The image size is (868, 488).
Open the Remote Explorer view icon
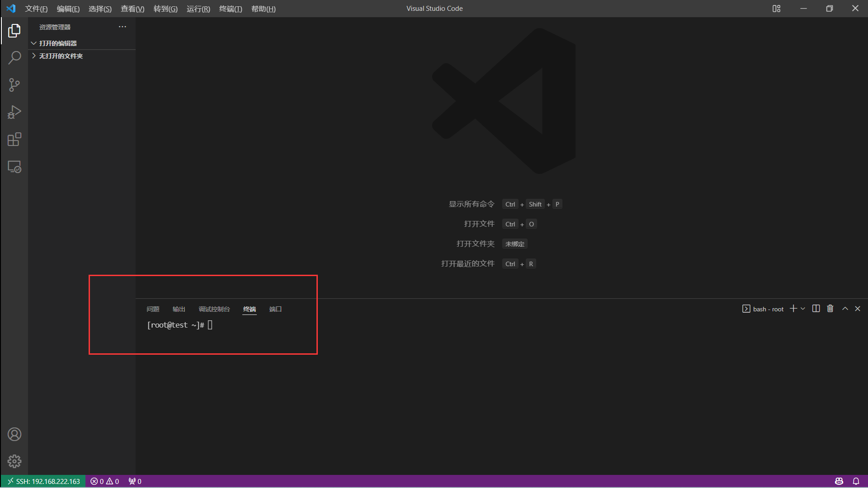pyautogui.click(x=14, y=167)
